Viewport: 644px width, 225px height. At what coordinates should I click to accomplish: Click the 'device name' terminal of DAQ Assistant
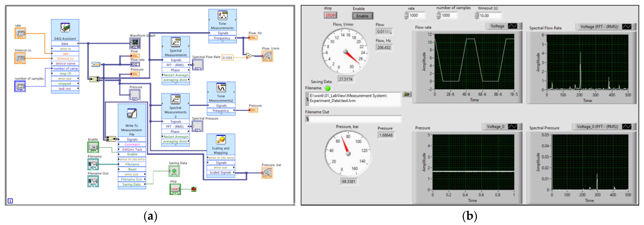(x=65, y=64)
